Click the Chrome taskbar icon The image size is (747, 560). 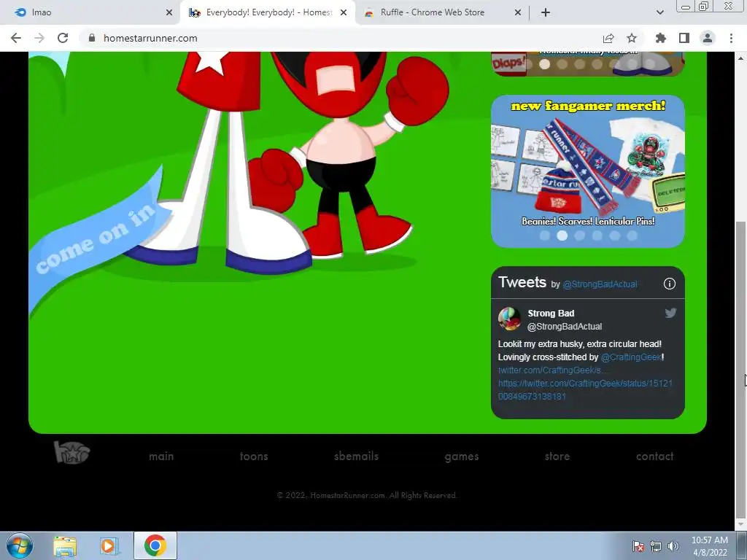tap(155, 545)
